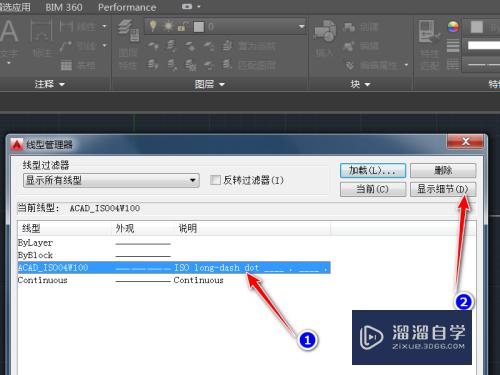
Task: Open the linetype dropdown in properties panel
Action: tap(481, 64)
